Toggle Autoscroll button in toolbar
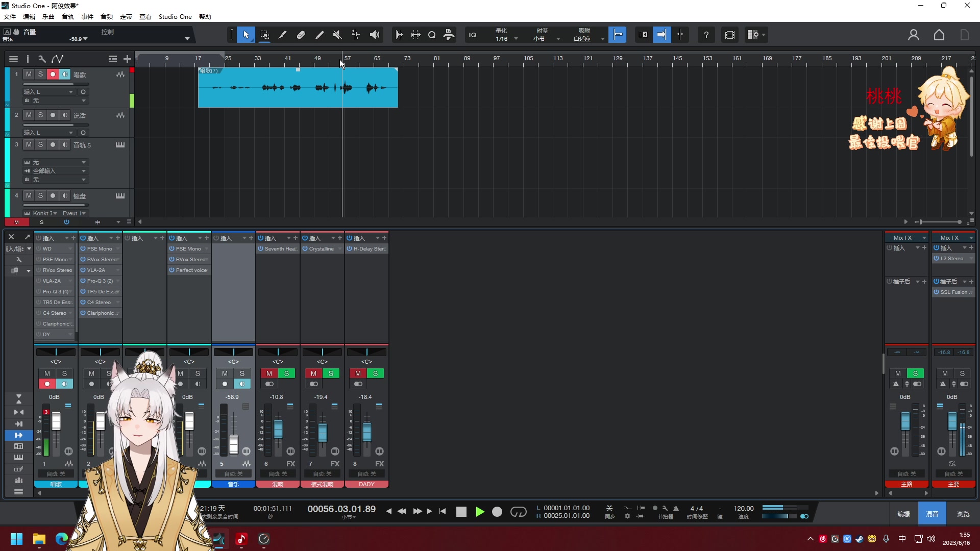The height and width of the screenshot is (551, 980). (661, 35)
